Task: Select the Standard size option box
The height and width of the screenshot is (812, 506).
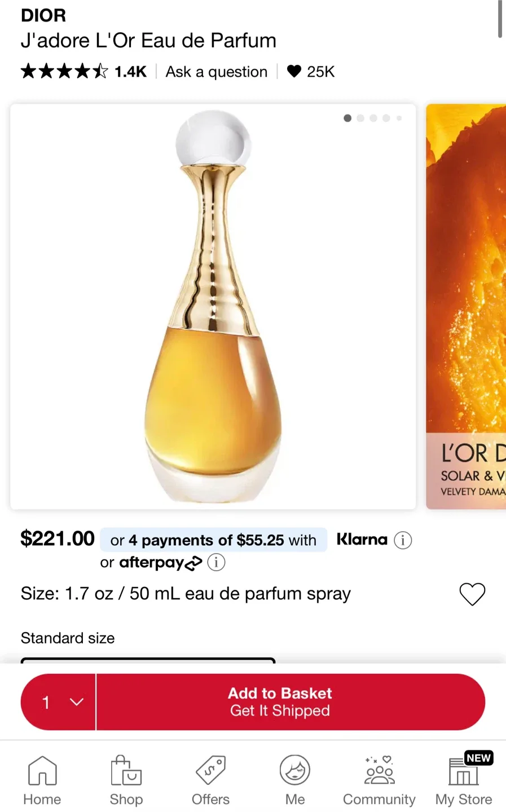Action: tap(148, 660)
